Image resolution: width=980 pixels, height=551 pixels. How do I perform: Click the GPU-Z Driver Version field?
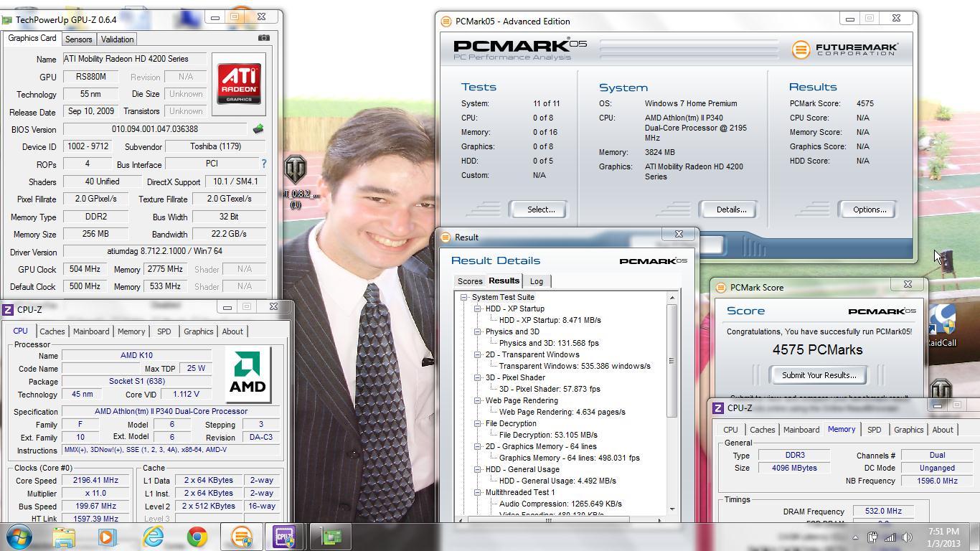164,252
